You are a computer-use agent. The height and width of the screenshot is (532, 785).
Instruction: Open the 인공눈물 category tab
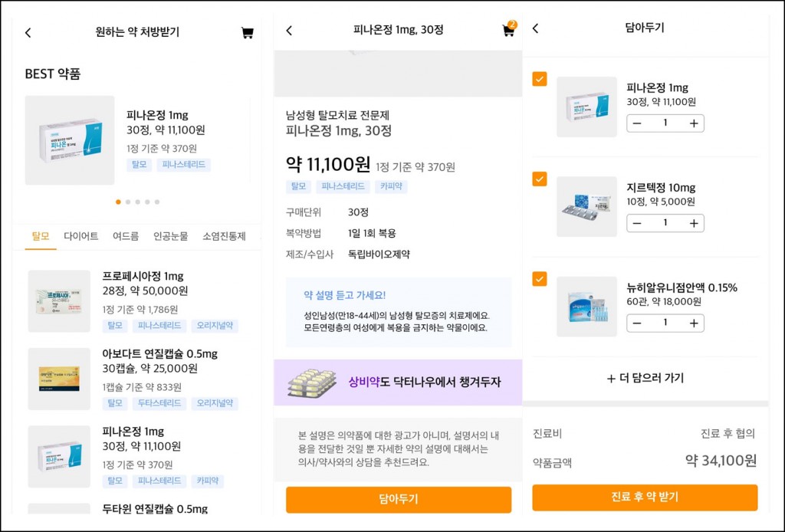click(x=170, y=236)
